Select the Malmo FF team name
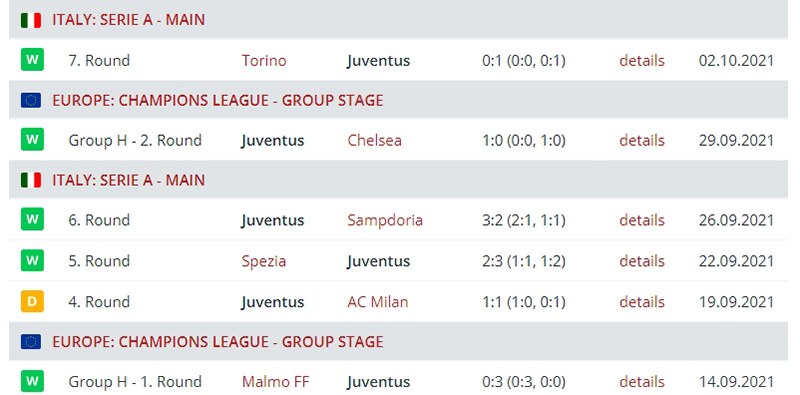This screenshot has height=395, width=800. [x=276, y=382]
